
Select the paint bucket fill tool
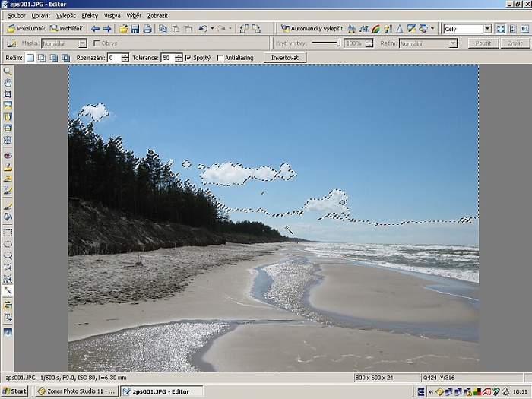coord(8,217)
